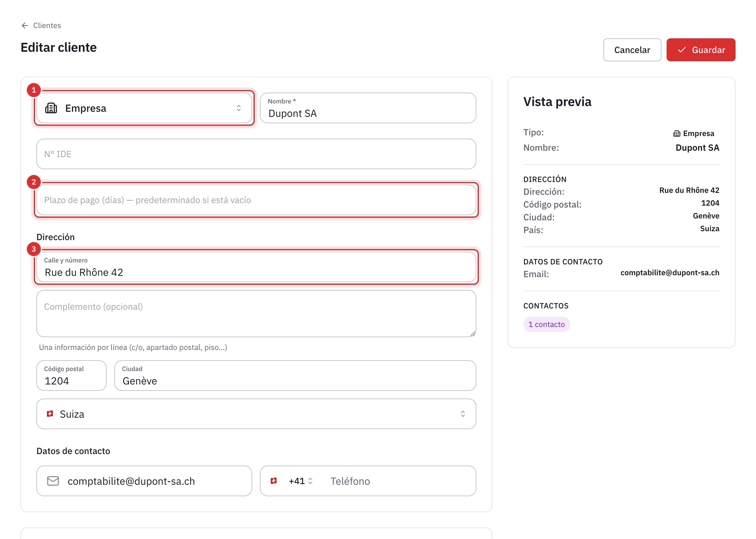Click the Complemento (opcional) textarea
This screenshot has height=539, width=756.
click(256, 314)
